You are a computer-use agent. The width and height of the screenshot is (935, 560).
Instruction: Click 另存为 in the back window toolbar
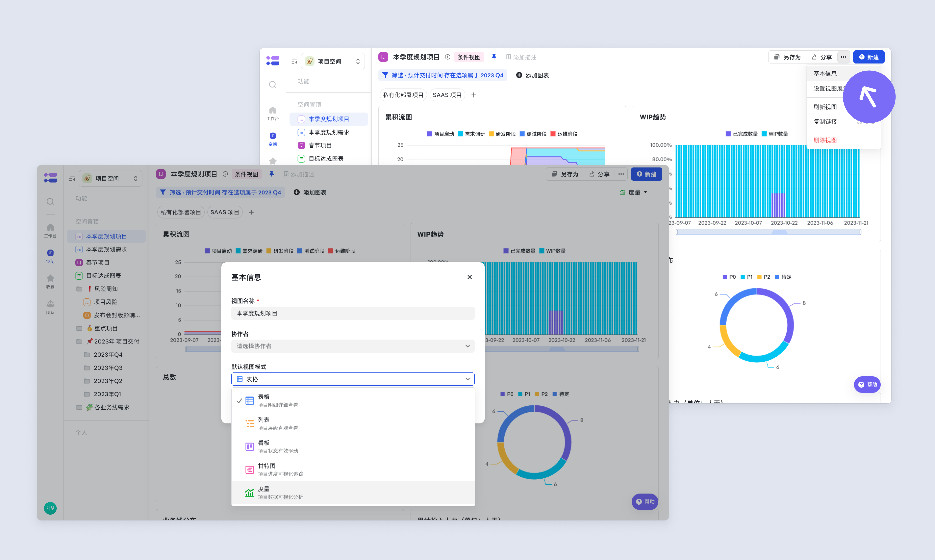787,57
